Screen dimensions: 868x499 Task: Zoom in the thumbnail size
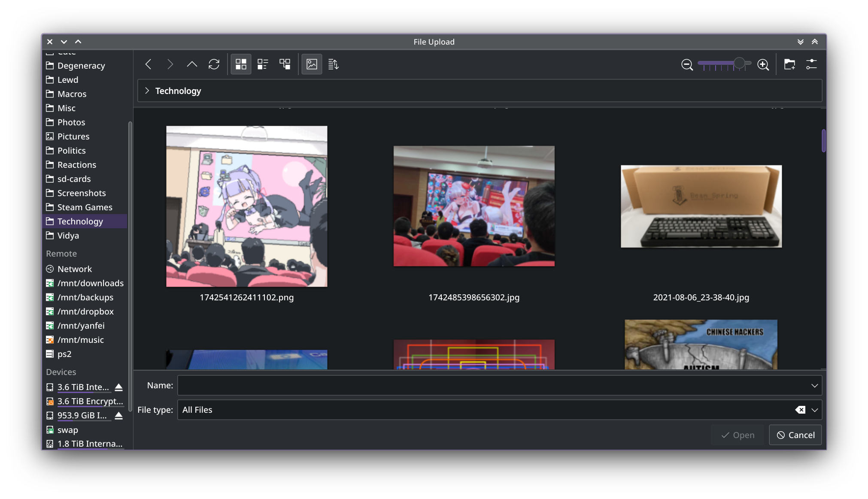pyautogui.click(x=763, y=64)
